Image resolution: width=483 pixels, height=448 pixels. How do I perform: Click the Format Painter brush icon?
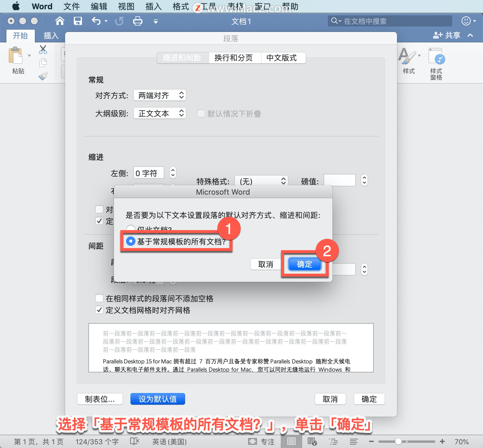pyautogui.click(x=43, y=76)
